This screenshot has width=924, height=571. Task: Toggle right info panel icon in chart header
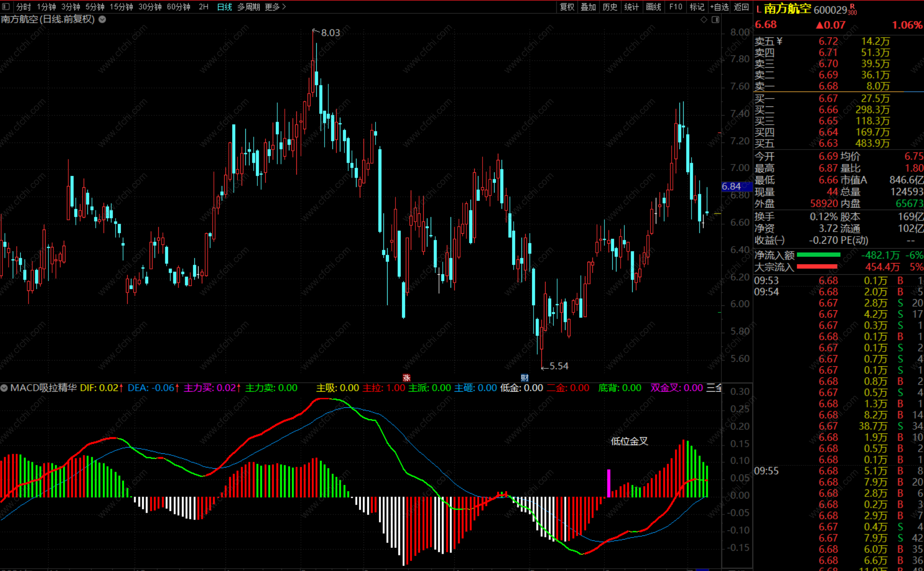tap(715, 19)
